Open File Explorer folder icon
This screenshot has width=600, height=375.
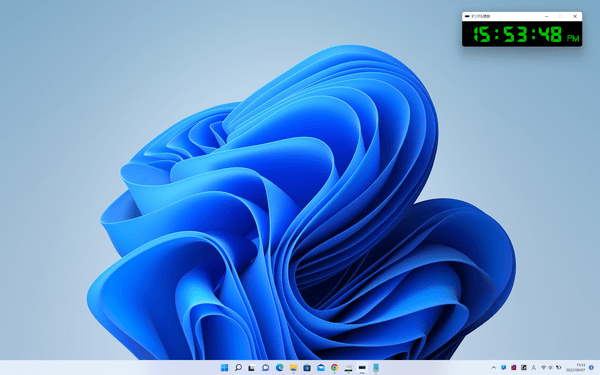(293, 368)
